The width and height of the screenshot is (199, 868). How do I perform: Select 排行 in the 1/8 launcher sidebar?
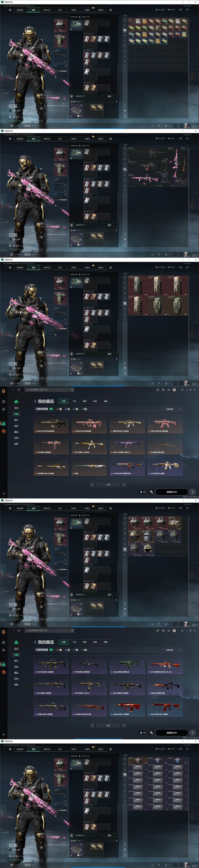[x=16, y=420]
